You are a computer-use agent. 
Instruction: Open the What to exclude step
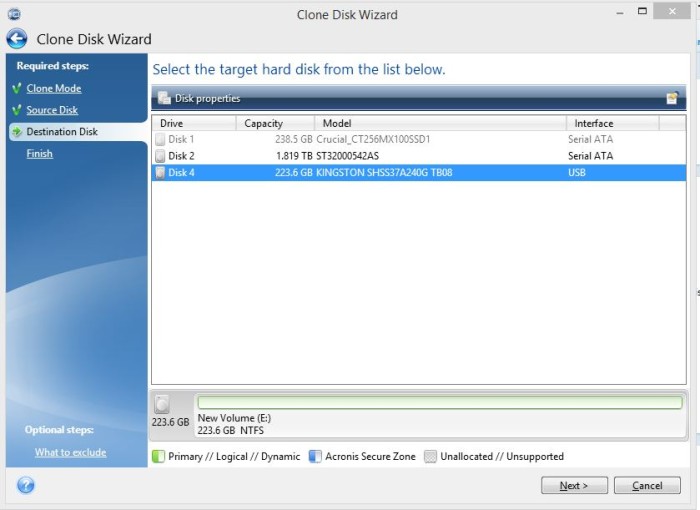pyautogui.click(x=71, y=452)
